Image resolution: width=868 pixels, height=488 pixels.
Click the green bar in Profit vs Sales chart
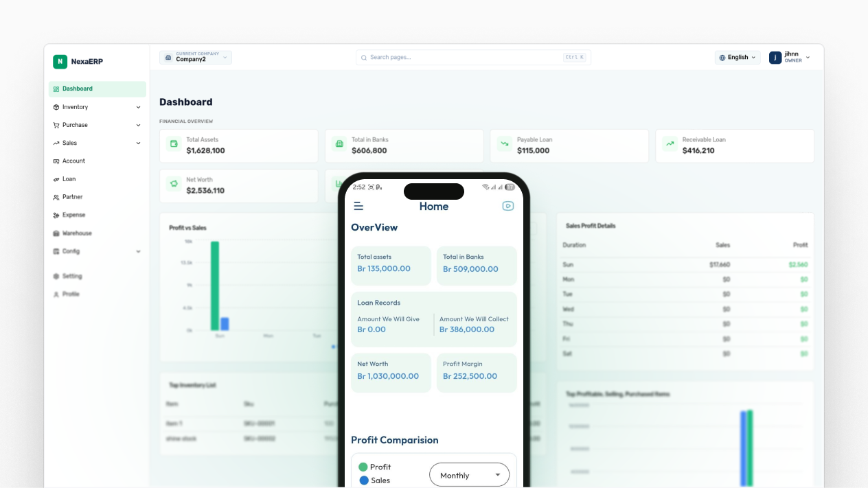pos(215,286)
